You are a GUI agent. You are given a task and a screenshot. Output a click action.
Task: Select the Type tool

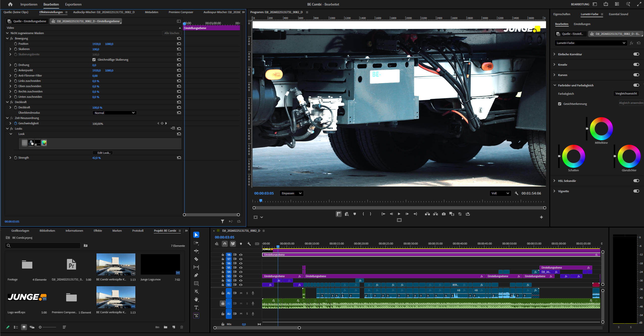point(196,307)
